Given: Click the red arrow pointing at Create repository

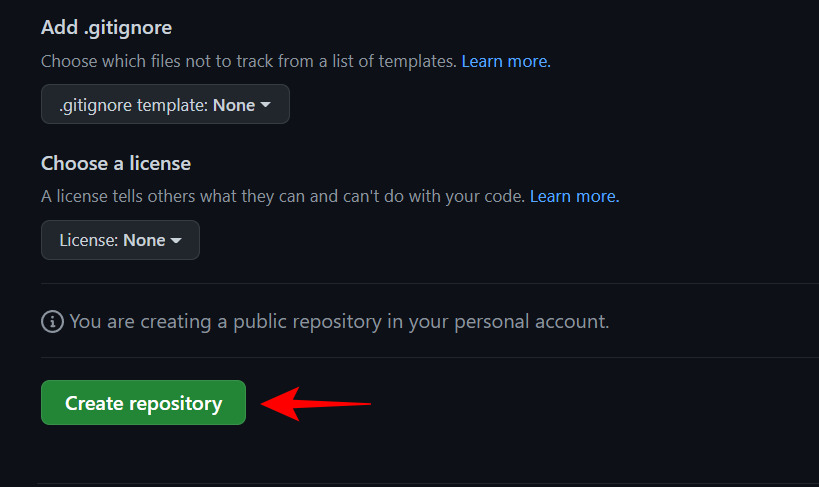Looking at the screenshot, I should (316, 404).
